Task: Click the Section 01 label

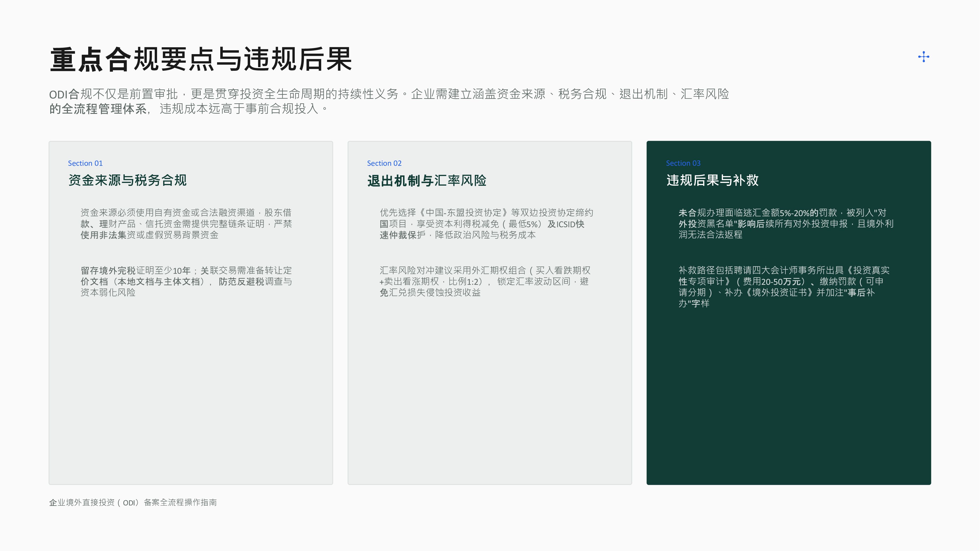Action: click(85, 163)
